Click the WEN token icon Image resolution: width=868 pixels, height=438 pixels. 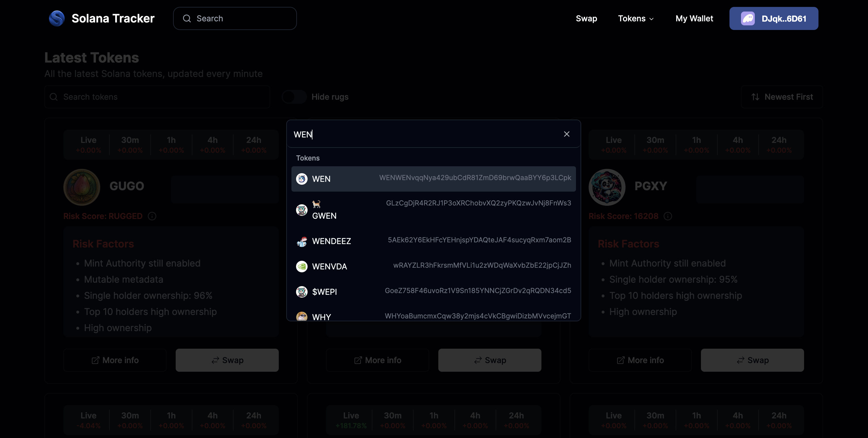pyautogui.click(x=302, y=179)
